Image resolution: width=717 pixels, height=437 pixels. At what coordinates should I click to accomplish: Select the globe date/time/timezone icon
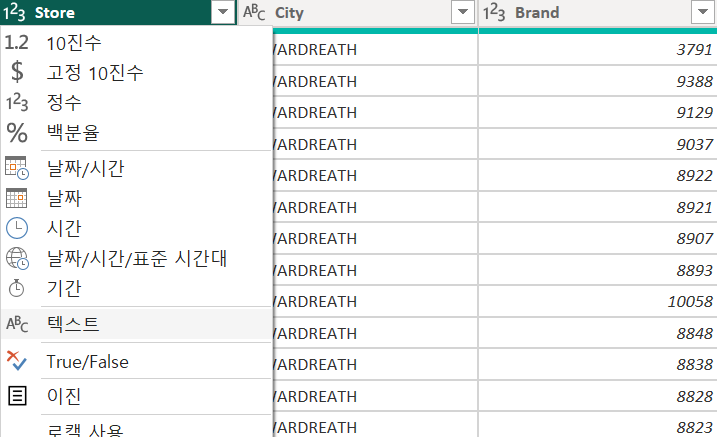point(17,258)
